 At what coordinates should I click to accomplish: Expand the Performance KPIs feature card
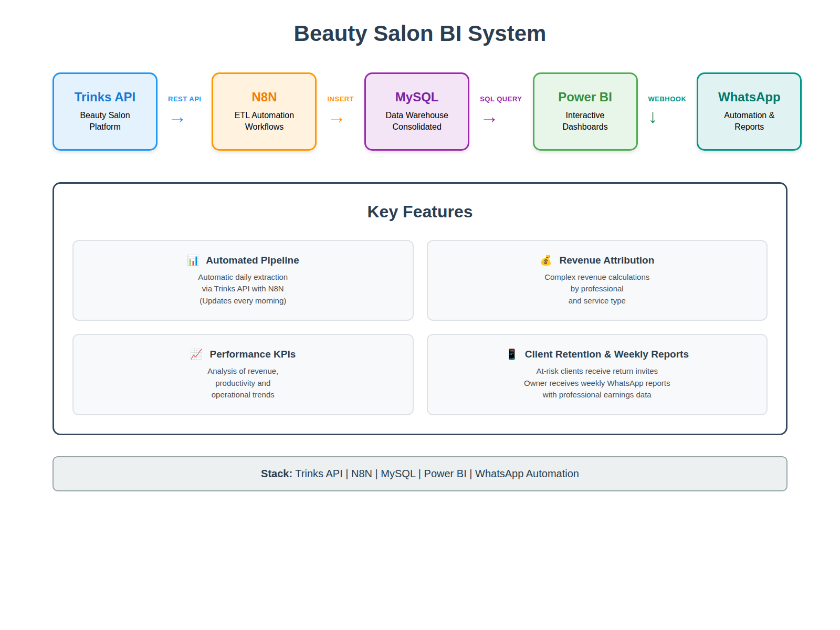(243, 374)
